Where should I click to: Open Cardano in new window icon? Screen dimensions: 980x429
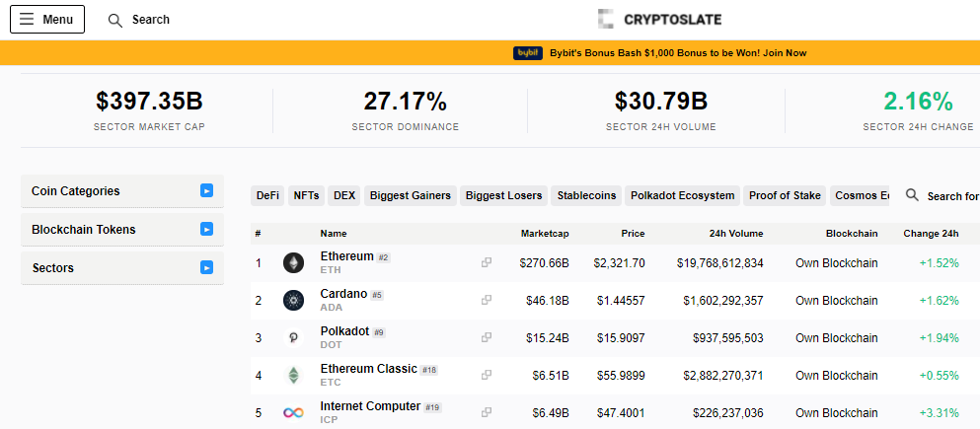(x=487, y=301)
